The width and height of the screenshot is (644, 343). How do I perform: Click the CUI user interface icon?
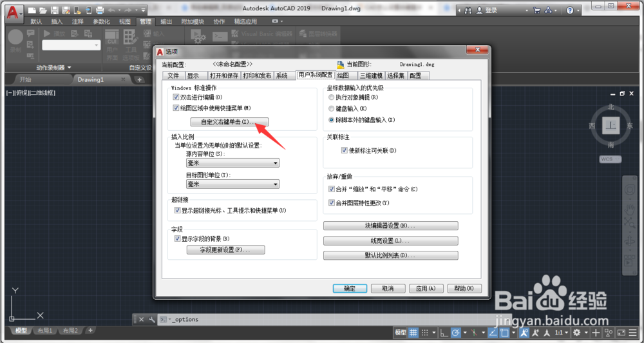point(111,37)
